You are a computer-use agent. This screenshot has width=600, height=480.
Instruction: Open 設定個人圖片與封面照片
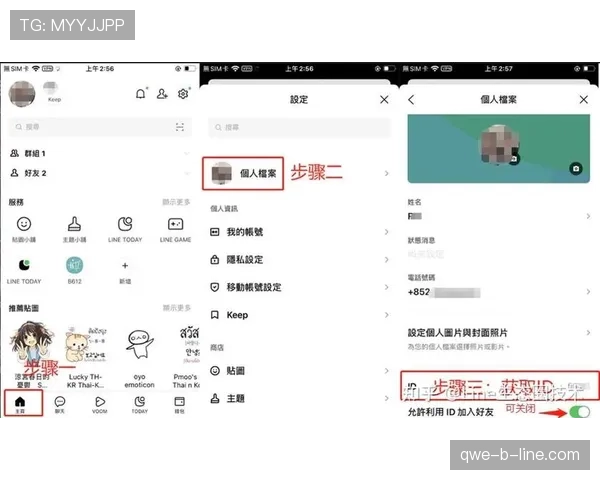pyautogui.click(x=499, y=338)
